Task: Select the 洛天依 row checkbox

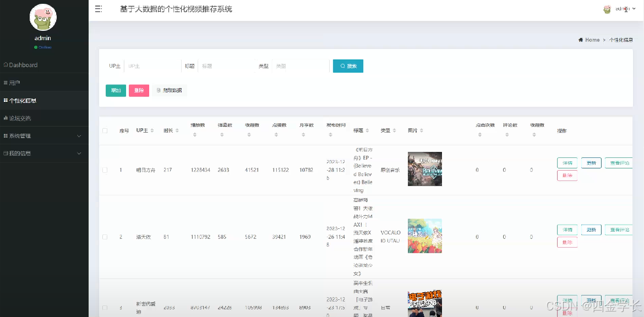Action: [105, 237]
